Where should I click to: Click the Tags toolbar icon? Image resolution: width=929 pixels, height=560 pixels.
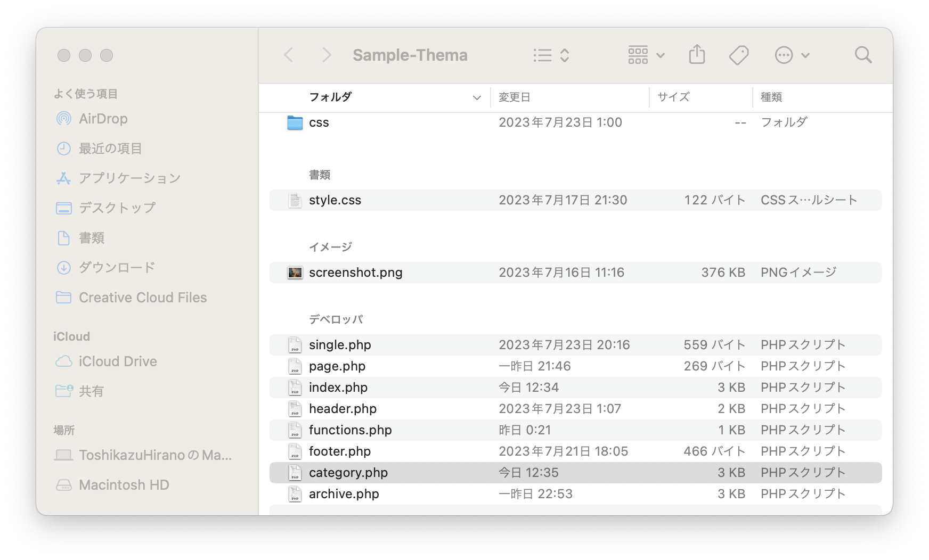tap(738, 55)
